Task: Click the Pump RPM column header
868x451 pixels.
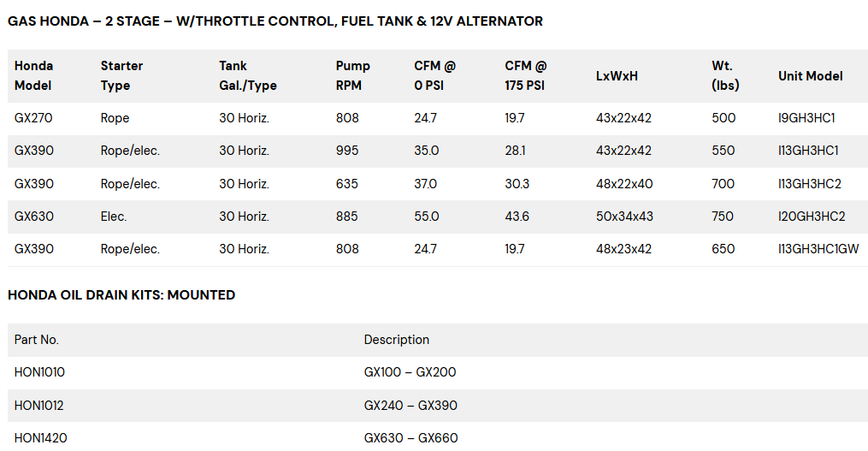Action: click(x=353, y=75)
